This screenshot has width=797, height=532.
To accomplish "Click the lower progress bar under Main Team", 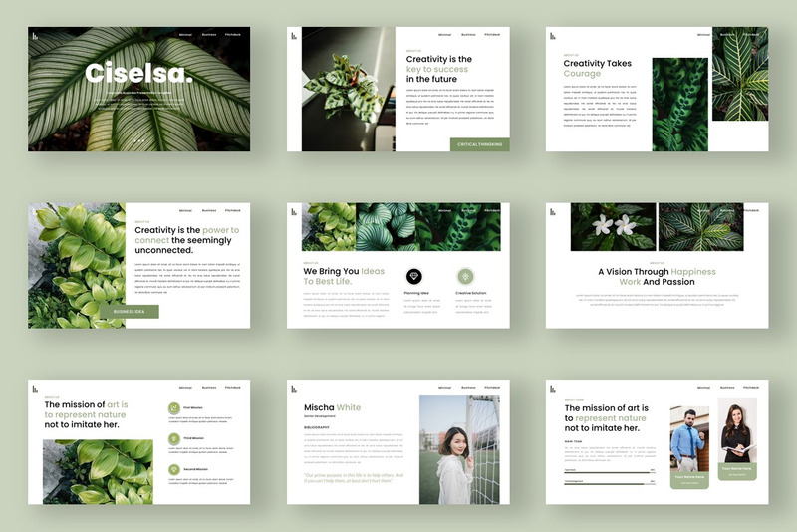I will (x=610, y=484).
